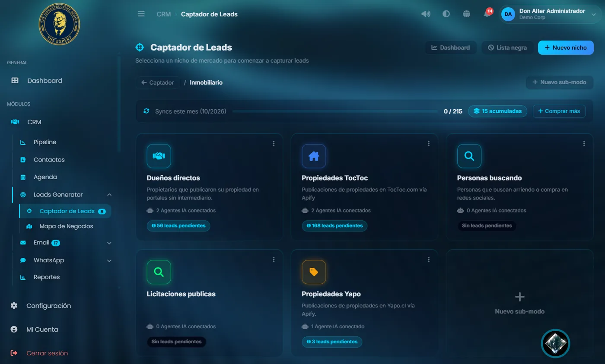The image size is (605, 364).
Task: Open Don Alter Administrator user dropdown
Action: point(550,14)
